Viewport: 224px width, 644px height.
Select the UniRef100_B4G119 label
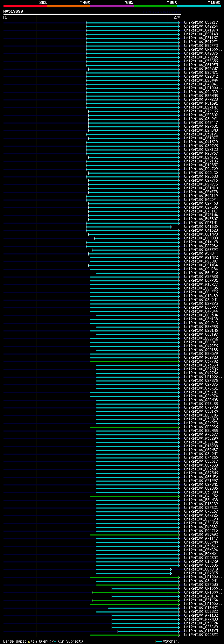click(201, 196)
